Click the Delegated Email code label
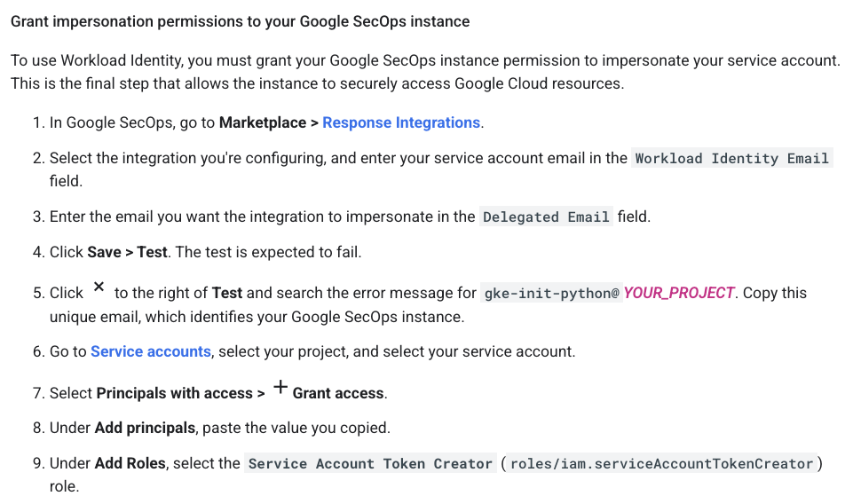The width and height of the screenshot is (853, 504). 546,217
